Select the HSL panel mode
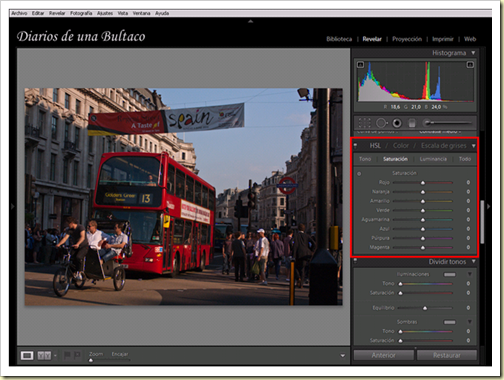This screenshot has height=380, width=504. point(375,146)
